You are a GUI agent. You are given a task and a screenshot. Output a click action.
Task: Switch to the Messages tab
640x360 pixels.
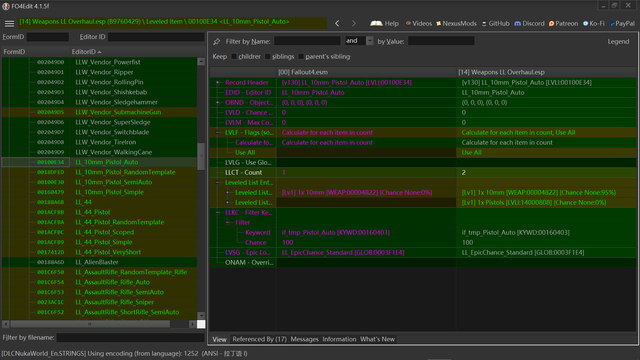point(304,339)
